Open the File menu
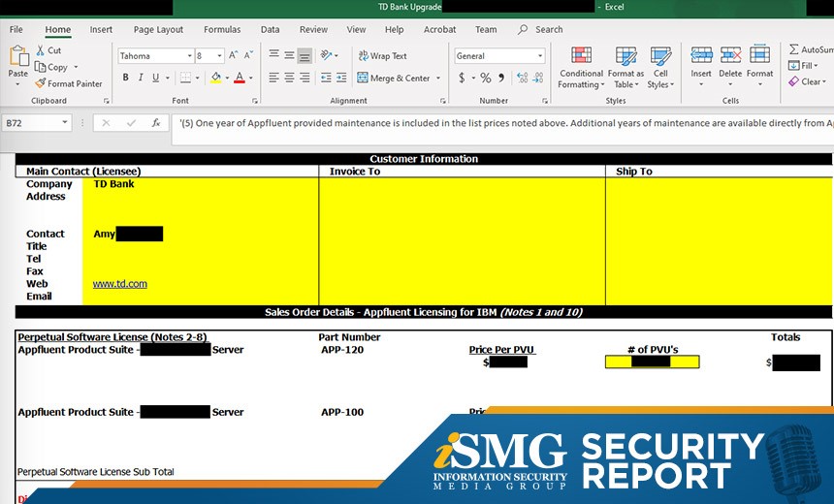The height and width of the screenshot is (504, 834). tap(16, 30)
